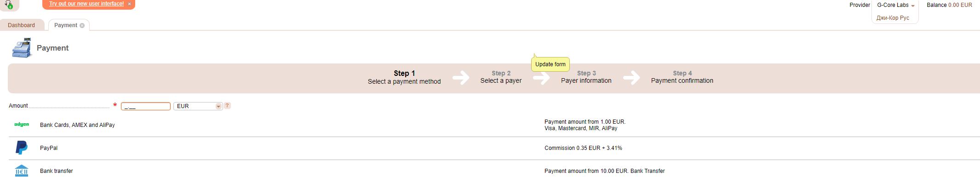Click the cash register Payment icon

(x=22, y=48)
